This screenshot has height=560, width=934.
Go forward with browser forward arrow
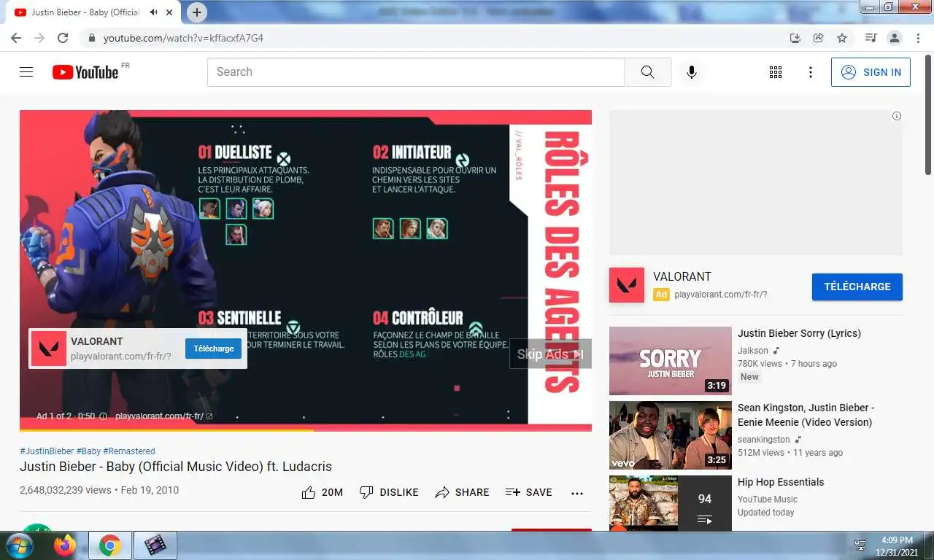pyautogui.click(x=39, y=38)
